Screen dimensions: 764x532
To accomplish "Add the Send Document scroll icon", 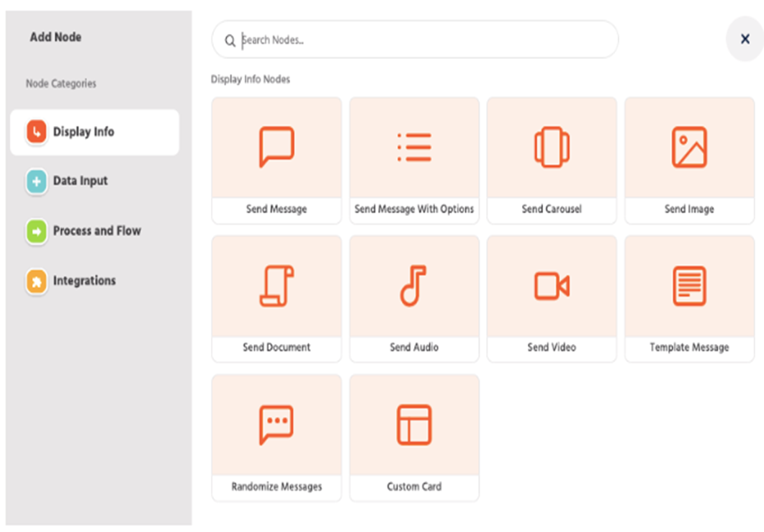I will pos(277,286).
